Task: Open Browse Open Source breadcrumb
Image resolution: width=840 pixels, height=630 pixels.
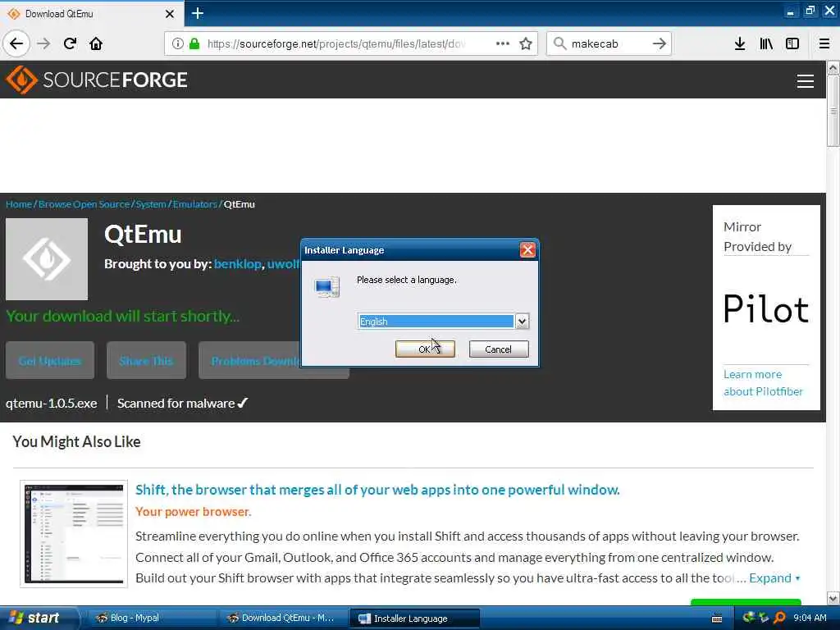Action: [84, 204]
